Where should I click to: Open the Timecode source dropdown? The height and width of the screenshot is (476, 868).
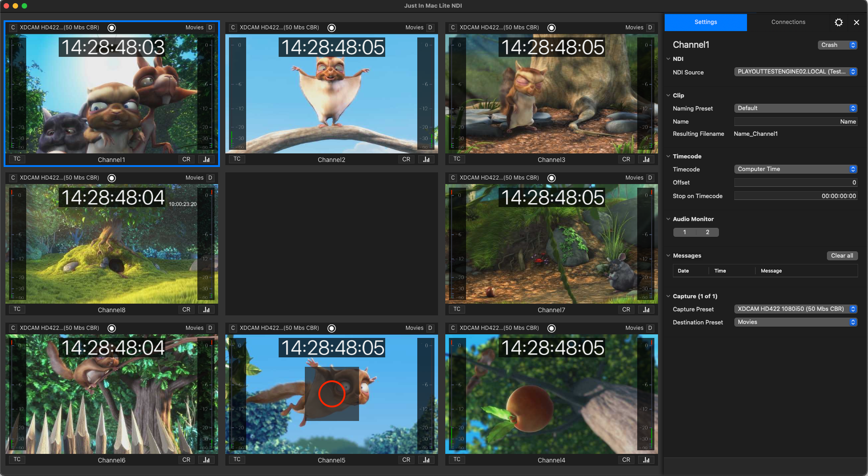[x=796, y=169]
